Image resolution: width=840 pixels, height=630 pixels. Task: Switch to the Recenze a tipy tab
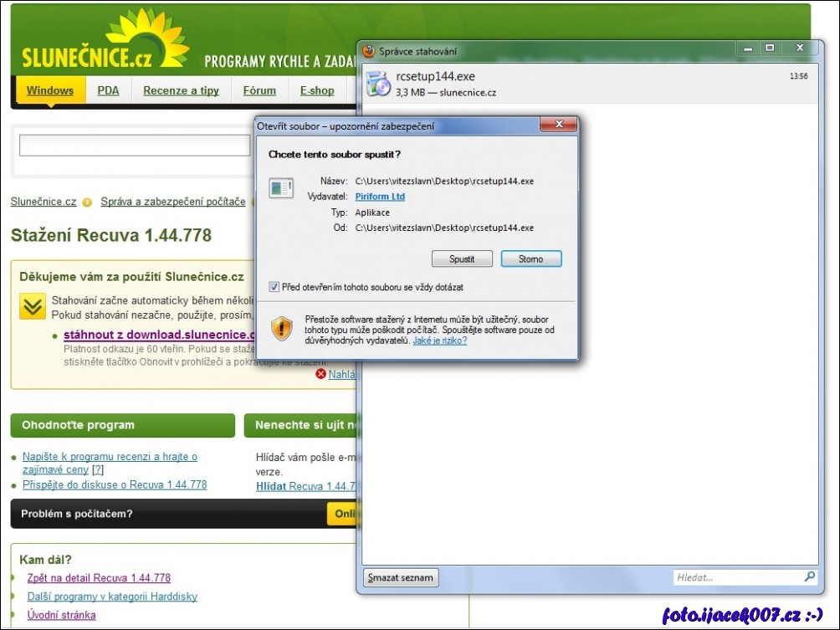181,91
